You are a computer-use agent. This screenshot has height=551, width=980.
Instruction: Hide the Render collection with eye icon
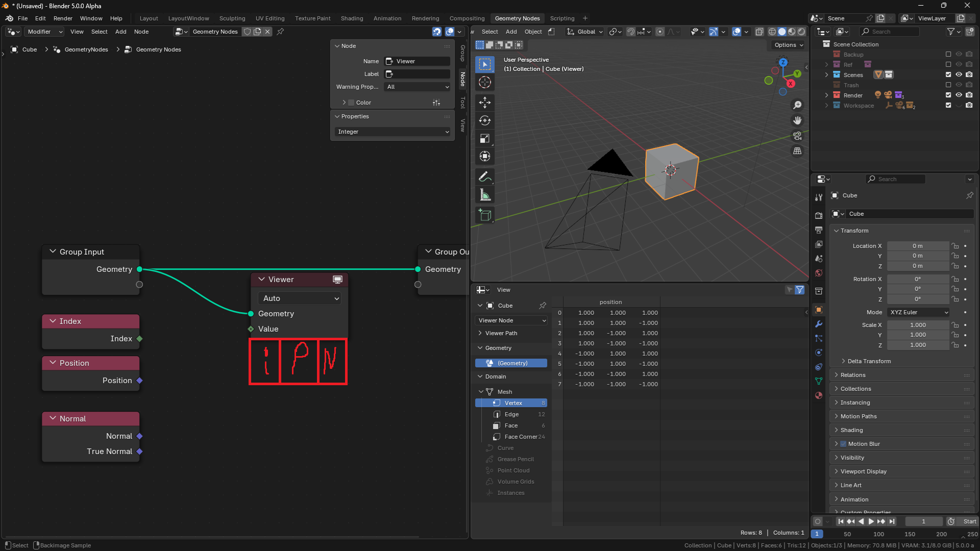coord(959,95)
